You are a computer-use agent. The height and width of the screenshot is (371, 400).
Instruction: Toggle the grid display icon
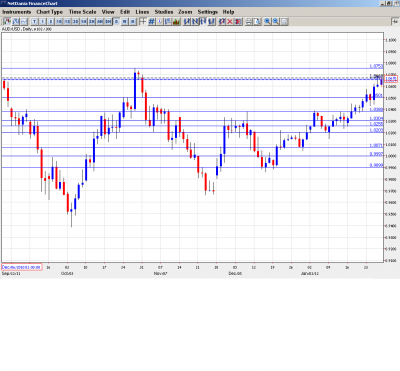tap(151, 22)
